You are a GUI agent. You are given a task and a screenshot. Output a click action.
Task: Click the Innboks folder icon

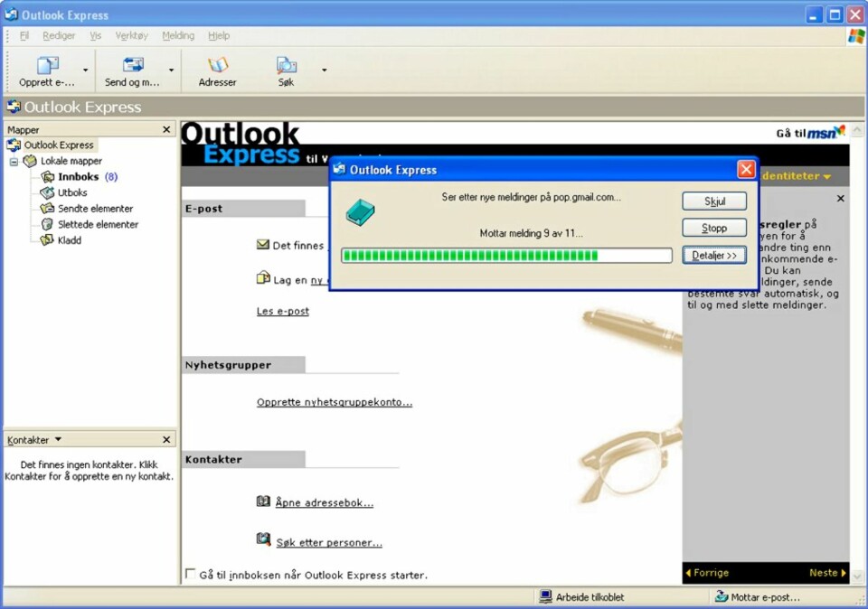coord(48,177)
